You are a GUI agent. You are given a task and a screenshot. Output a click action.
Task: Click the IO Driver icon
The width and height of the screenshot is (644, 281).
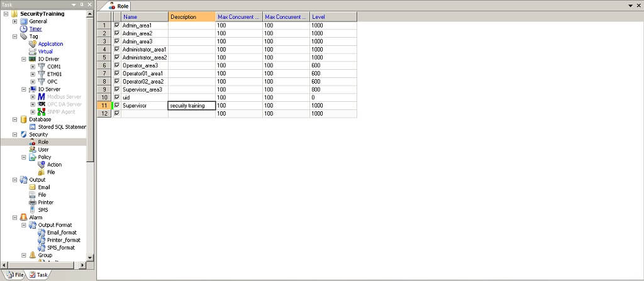pos(33,59)
